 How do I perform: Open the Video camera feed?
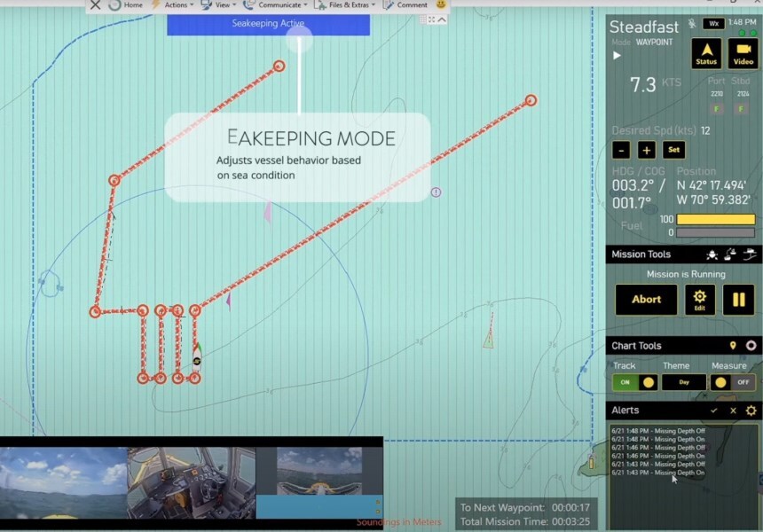point(743,53)
